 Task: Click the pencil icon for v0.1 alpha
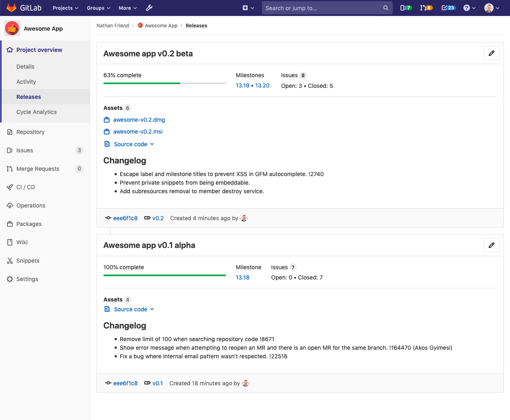pyautogui.click(x=491, y=245)
